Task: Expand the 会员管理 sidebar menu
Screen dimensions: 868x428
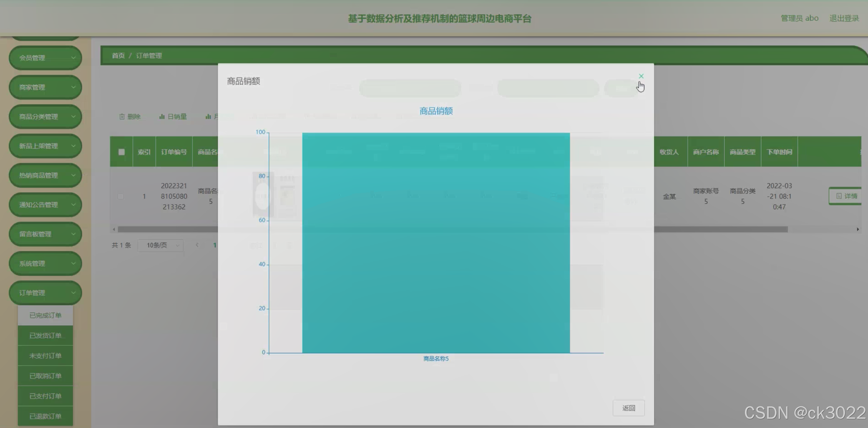Action: 45,58
